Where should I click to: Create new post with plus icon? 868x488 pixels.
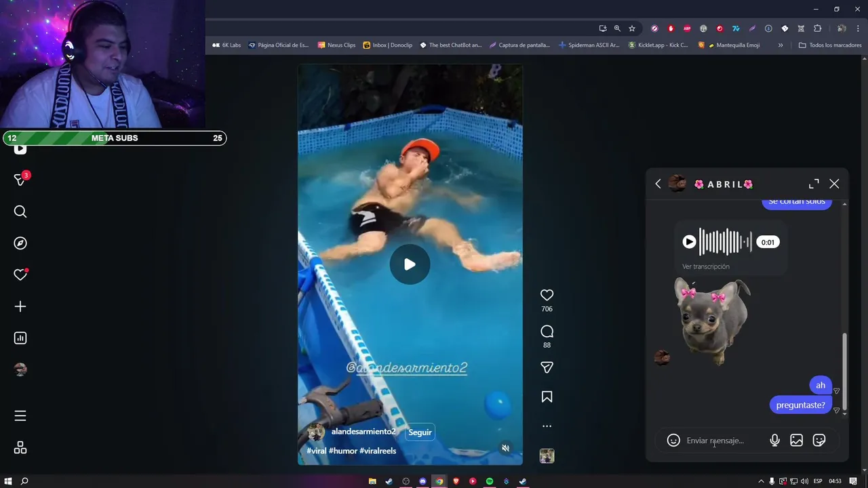20,306
